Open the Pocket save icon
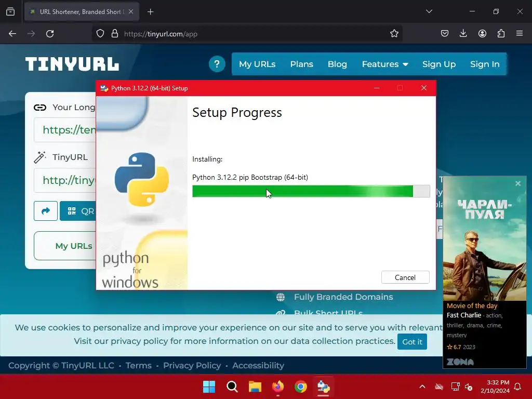 445,34
